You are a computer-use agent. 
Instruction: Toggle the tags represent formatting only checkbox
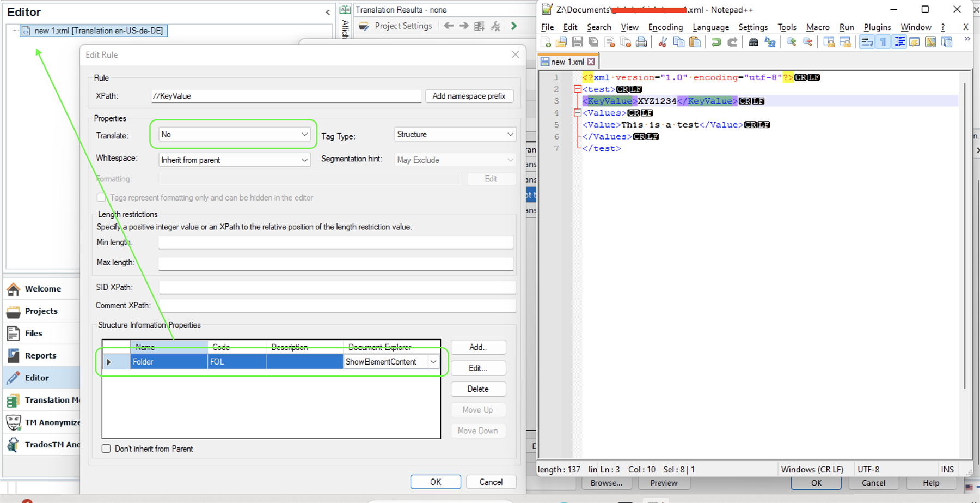pyautogui.click(x=101, y=197)
